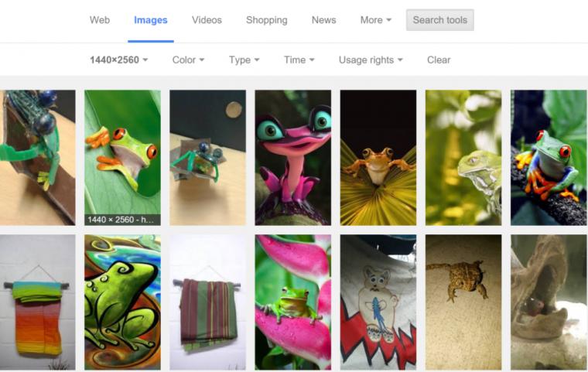
Task: Open the Usage rights dropdown
Action: tap(371, 60)
